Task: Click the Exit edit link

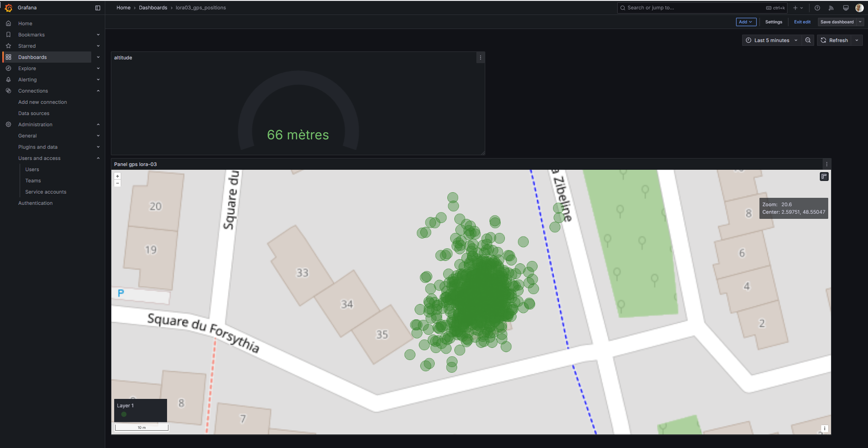Action: (802, 22)
